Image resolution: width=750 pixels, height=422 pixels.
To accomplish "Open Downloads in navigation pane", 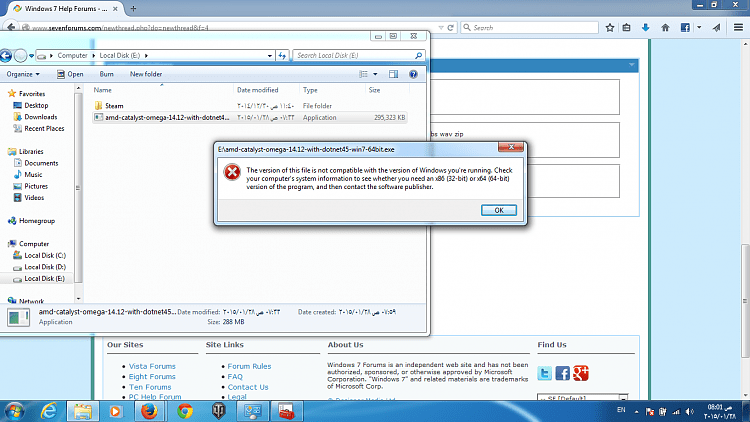I will [x=41, y=117].
